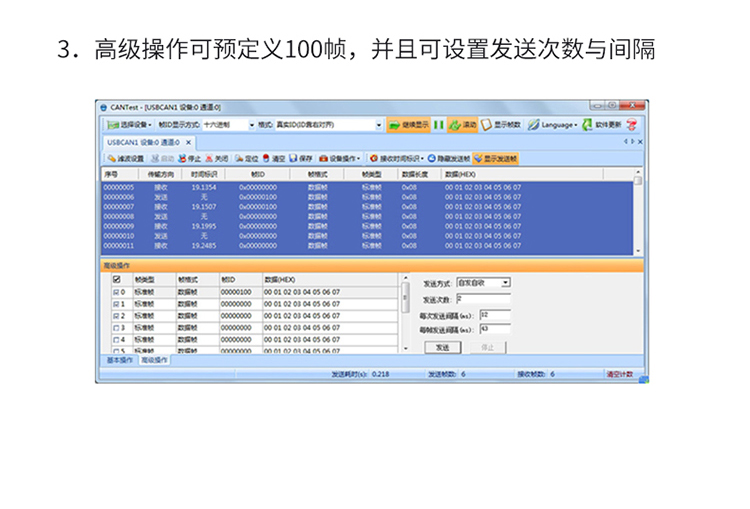Click the 显示帧数 icon

(x=486, y=125)
